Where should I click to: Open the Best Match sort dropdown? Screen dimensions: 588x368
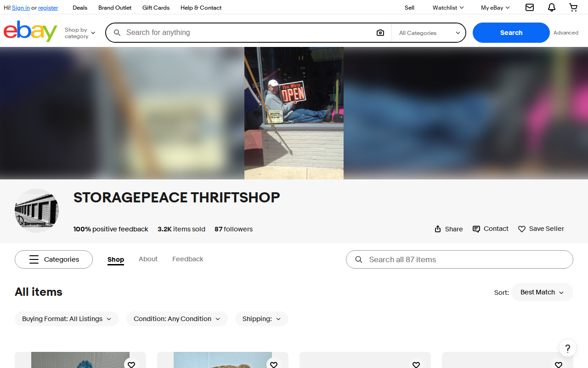[542, 292]
